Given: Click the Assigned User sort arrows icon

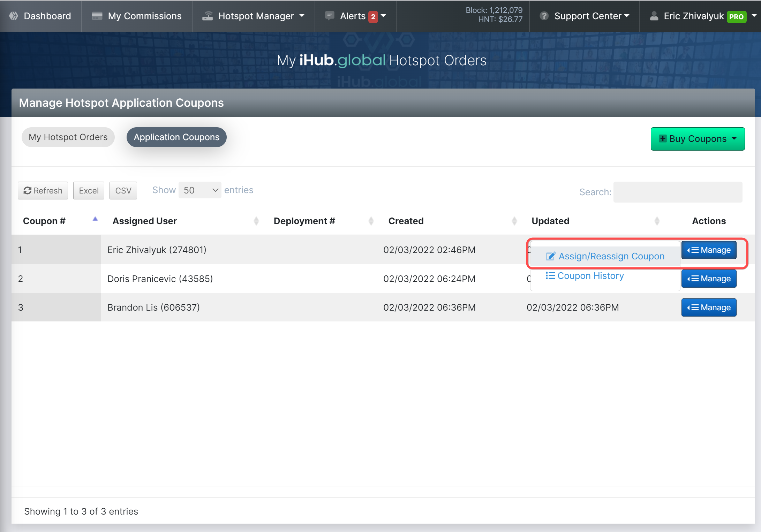Looking at the screenshot, I should [256, 221].
